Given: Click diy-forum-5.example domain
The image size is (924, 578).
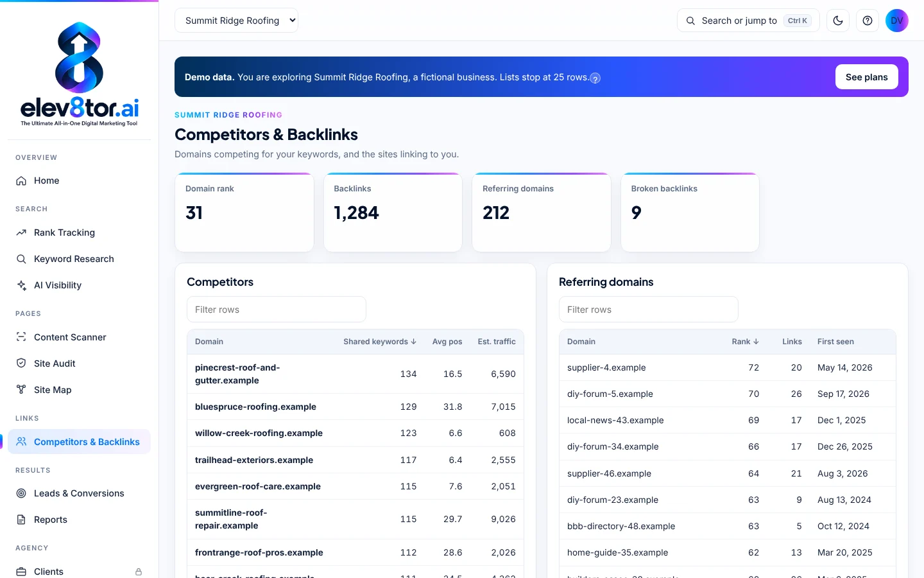Looking at the screenshot, I should click(x=610, y=394).
